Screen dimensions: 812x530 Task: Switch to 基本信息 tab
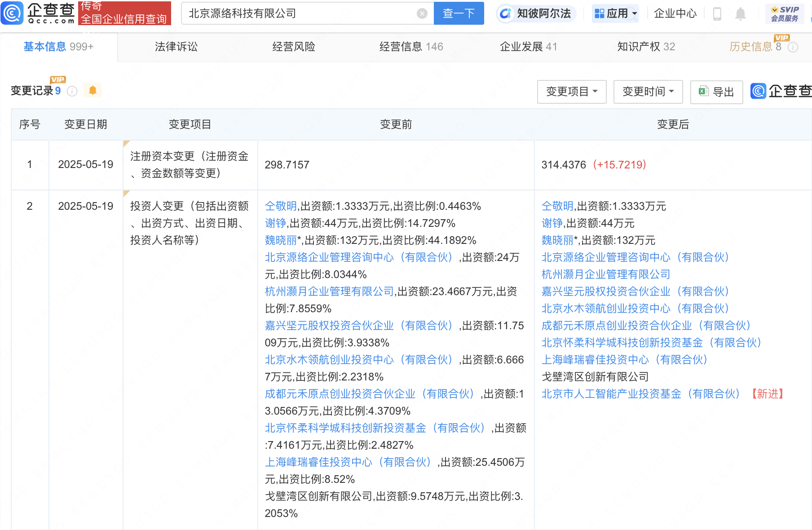point(58,47)
